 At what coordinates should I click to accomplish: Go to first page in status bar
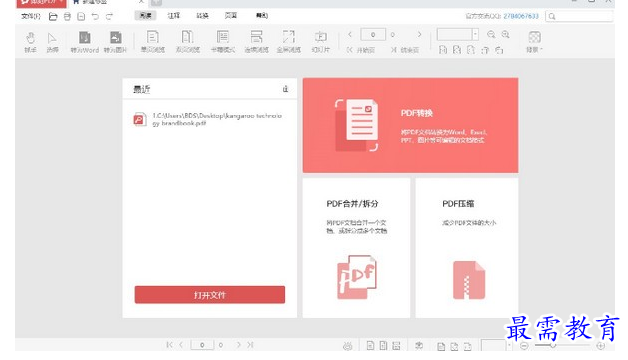tap(169, 345)
